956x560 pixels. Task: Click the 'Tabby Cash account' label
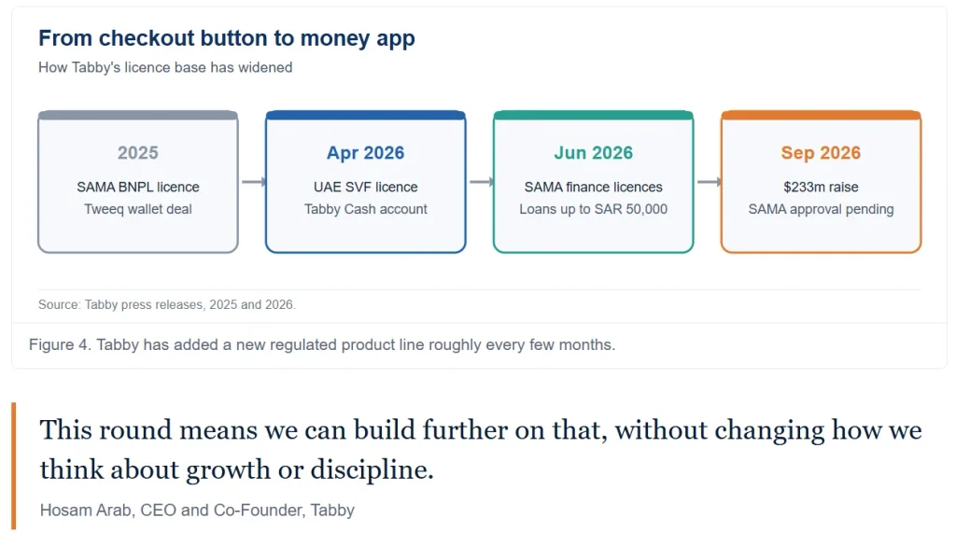click(x=366, y=209)
